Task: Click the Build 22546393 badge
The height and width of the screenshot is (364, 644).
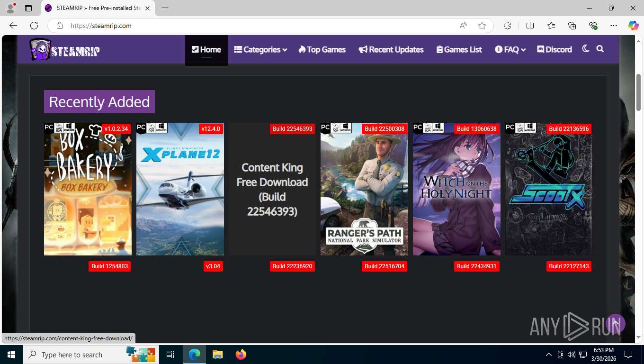Action: (x=292, y=129)
